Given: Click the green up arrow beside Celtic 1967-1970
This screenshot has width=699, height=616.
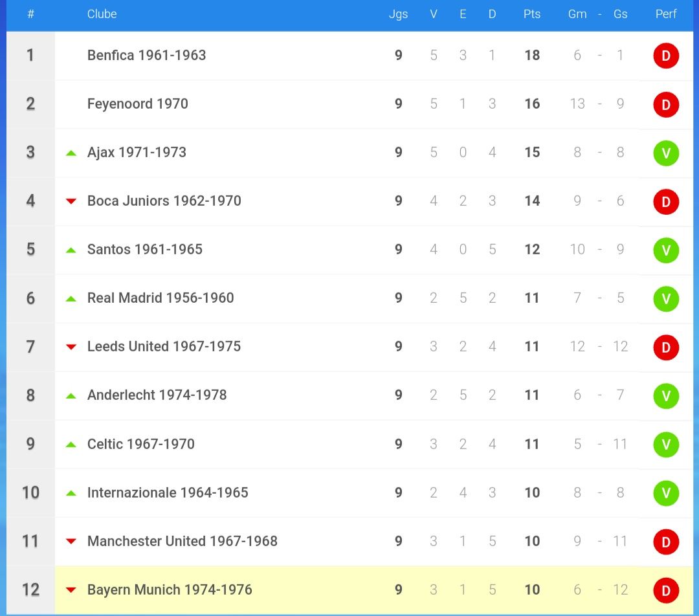Looking at the screenshot, I should 71,445.
